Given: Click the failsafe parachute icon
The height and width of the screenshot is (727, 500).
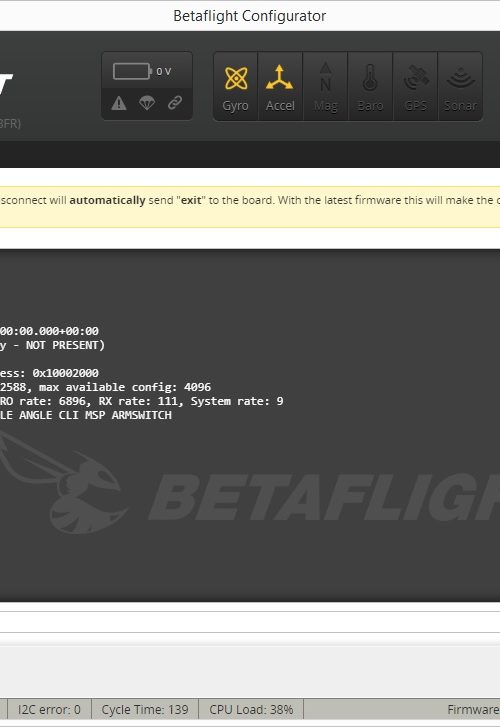Looking at the screenshot, I should tap(147, 103).
